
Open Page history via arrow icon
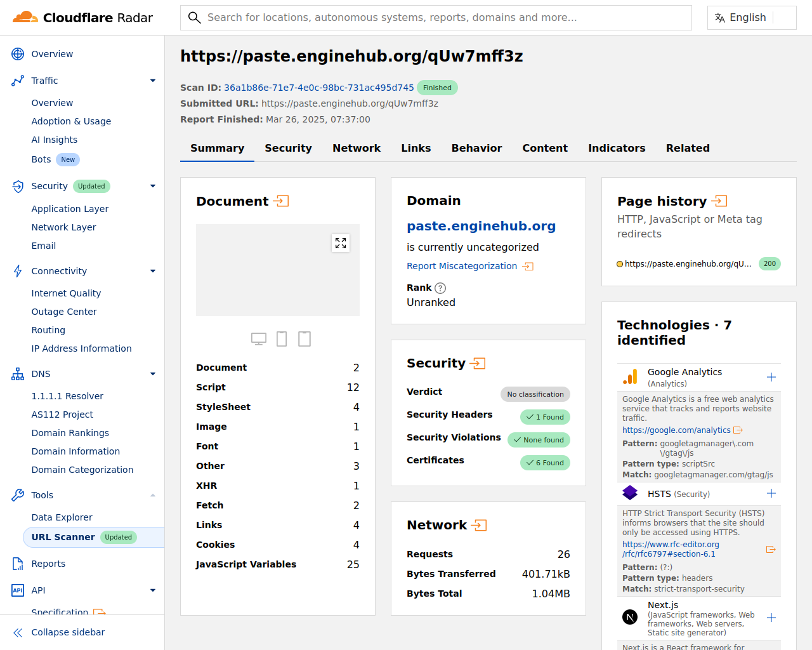click(x=719, y=201)
